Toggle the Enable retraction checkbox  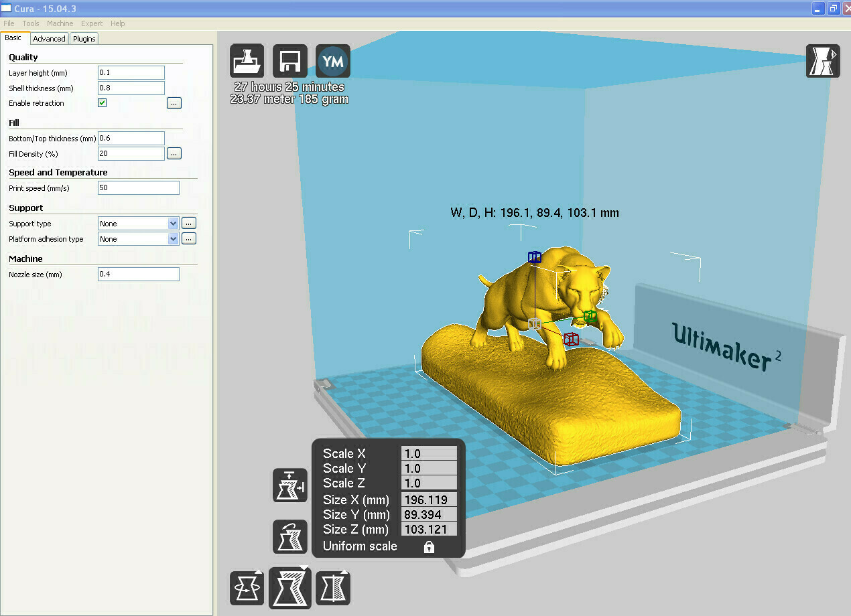pyautogui.click(x=103, y=103)
